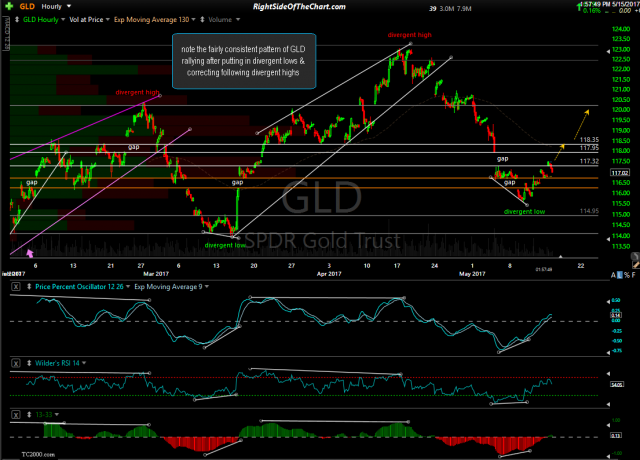The height and width of the screenshot is (460, 640).
Task: Click the 117.95 price level label
Action: [589, 148]
